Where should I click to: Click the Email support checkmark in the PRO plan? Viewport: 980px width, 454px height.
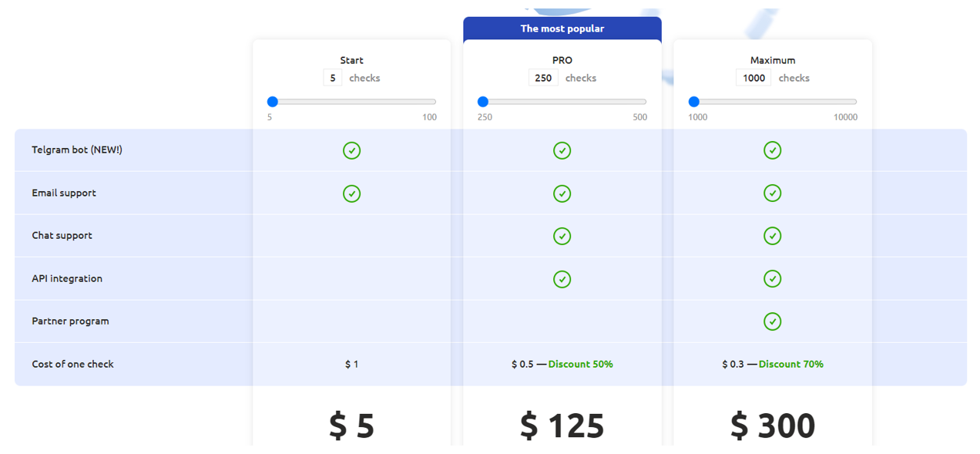562,193
